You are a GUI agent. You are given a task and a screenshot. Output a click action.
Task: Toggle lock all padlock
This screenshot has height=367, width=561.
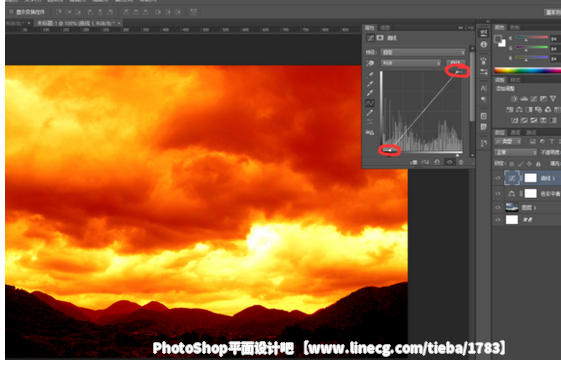[538, 164]
